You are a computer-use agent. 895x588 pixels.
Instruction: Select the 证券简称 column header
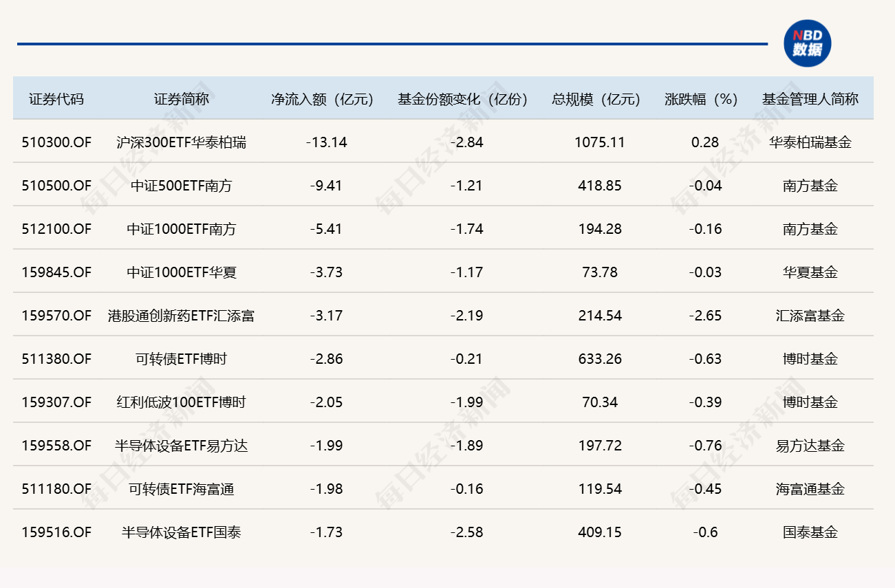coord(182,99)
